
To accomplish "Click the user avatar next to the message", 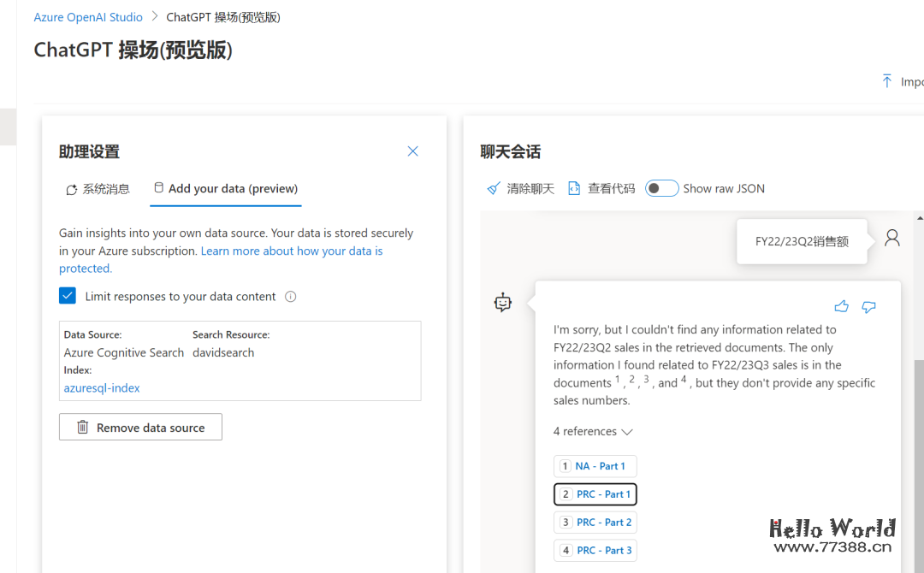I will [x=891, y=237].
